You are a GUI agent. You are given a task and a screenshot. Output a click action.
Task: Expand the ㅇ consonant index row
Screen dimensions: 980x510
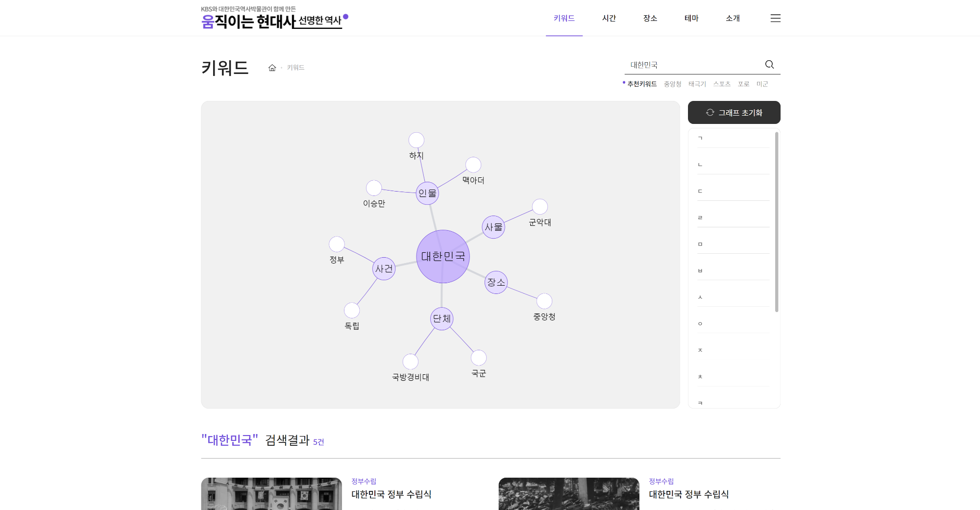733,323
